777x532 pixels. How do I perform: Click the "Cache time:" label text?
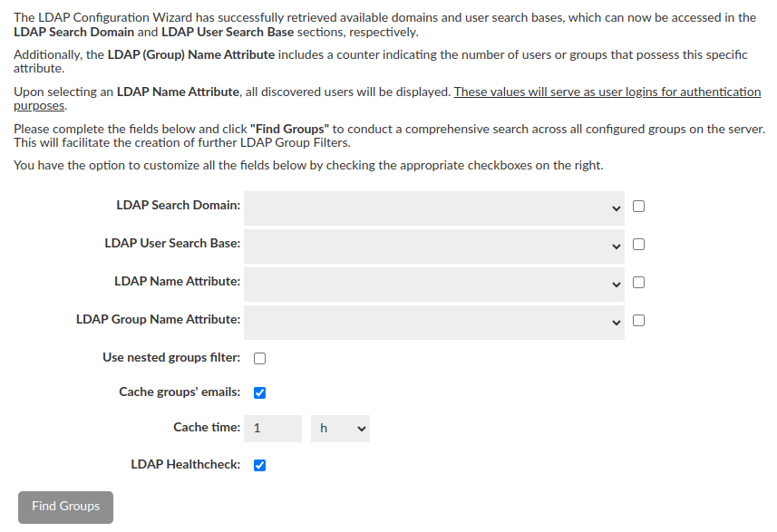tap(207, 428)
